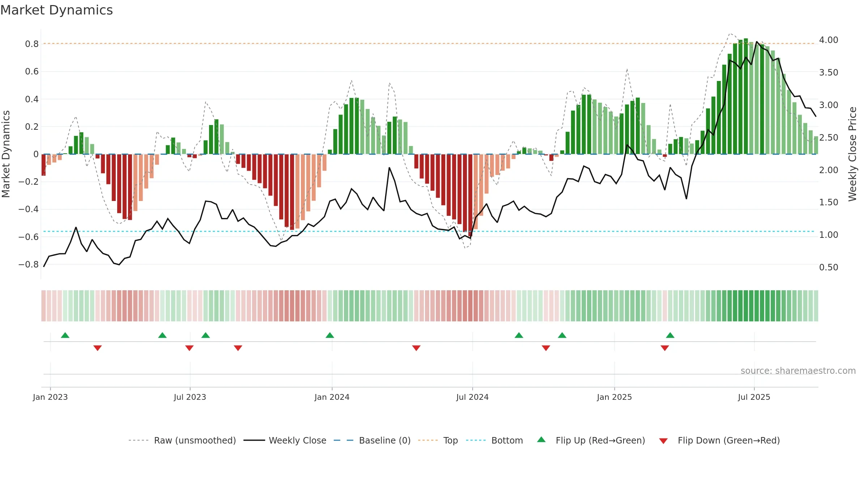The image size is (868, 488).
Task: Click the Market Dynamics chart title
Action: pyautogui.click(x=56, y=10)
